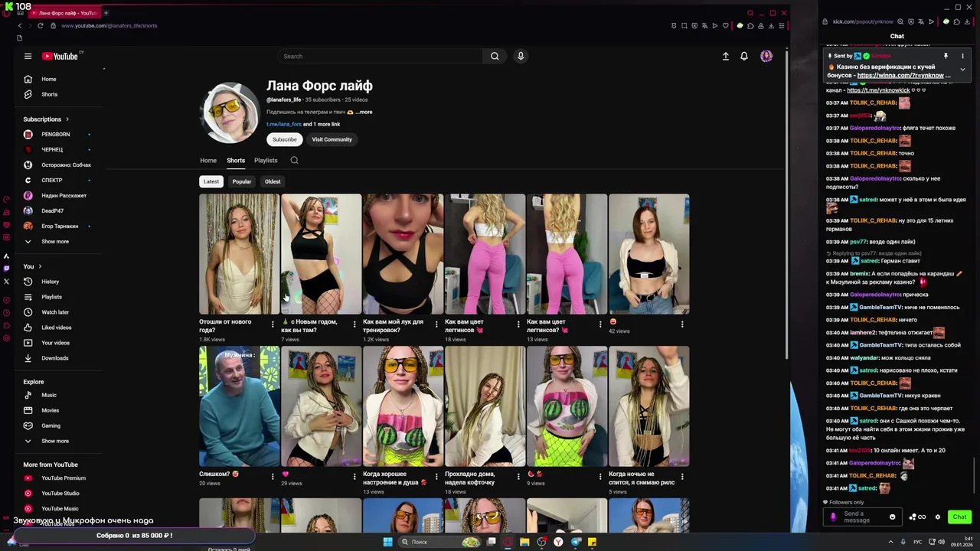Open a new browser tab with plus
The width and height of the screenshot is (980, 551).
click(106, 13)
